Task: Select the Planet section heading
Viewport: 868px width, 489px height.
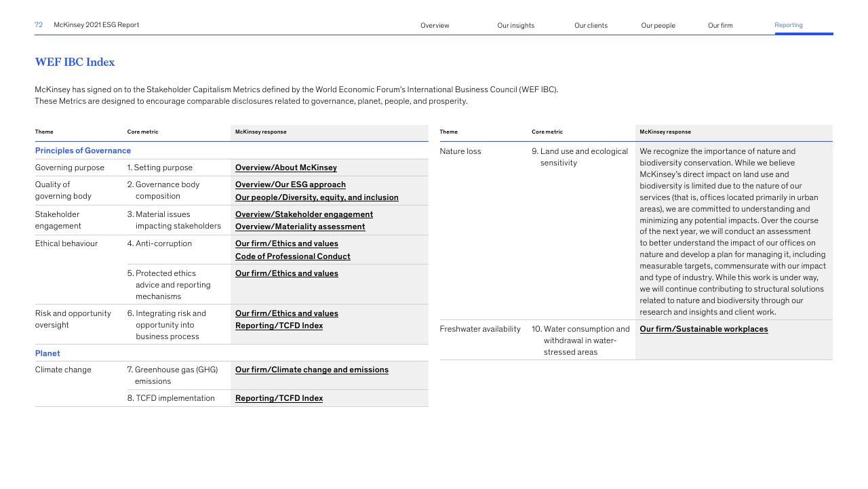Action: pos(47,353)
